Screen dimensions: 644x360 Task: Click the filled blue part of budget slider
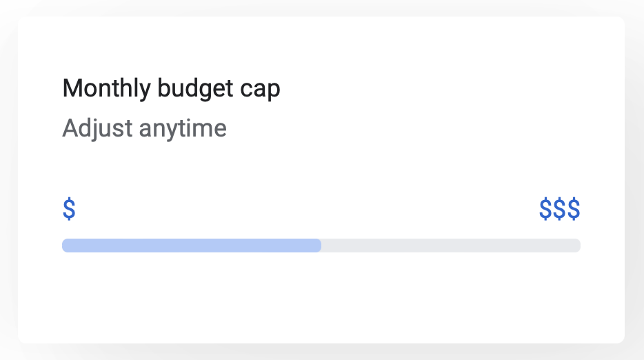point(192,246)
